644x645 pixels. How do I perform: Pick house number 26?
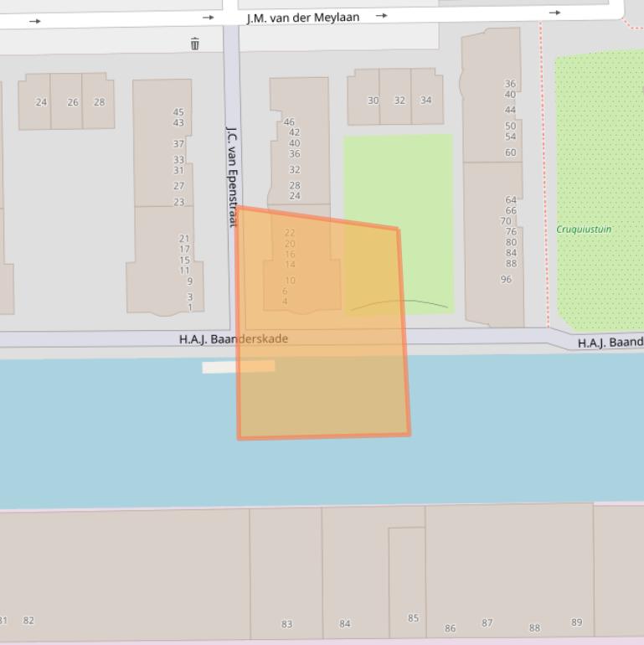[x=73, y=102]
